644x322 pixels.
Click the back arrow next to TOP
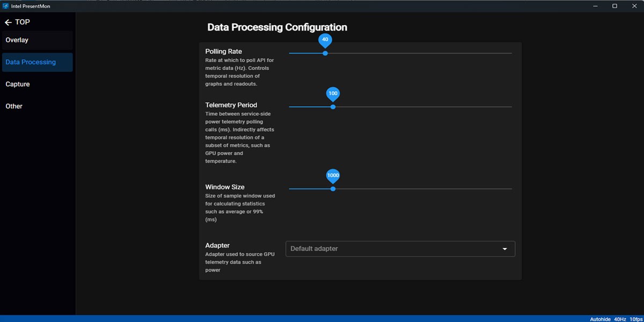coord(8,23)
